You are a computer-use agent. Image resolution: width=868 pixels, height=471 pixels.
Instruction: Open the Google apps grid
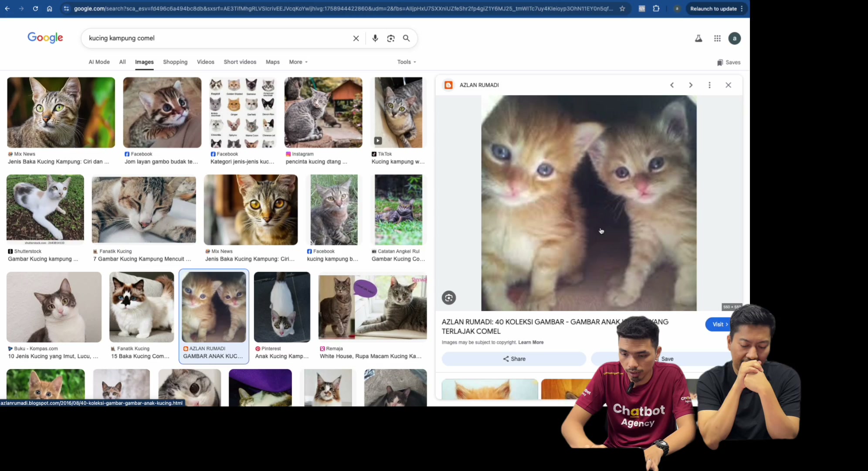(717, 38)
